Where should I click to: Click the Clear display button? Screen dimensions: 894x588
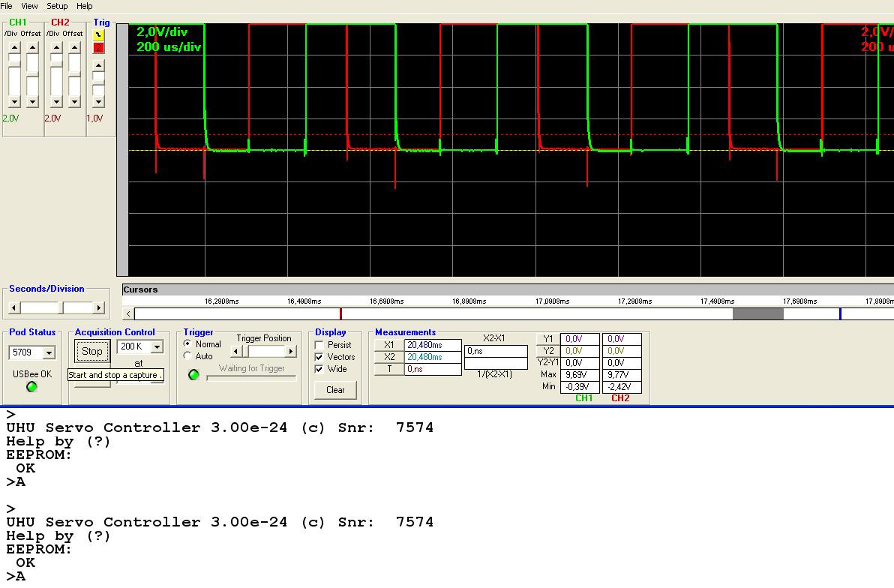(x=335, y=390)
